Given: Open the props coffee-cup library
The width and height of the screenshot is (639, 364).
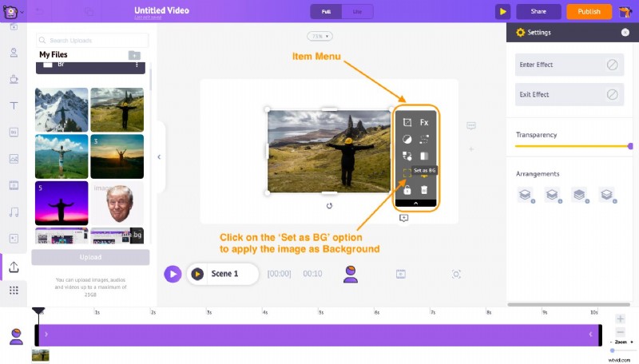Looking at the screenshot, I should point(14,79).
